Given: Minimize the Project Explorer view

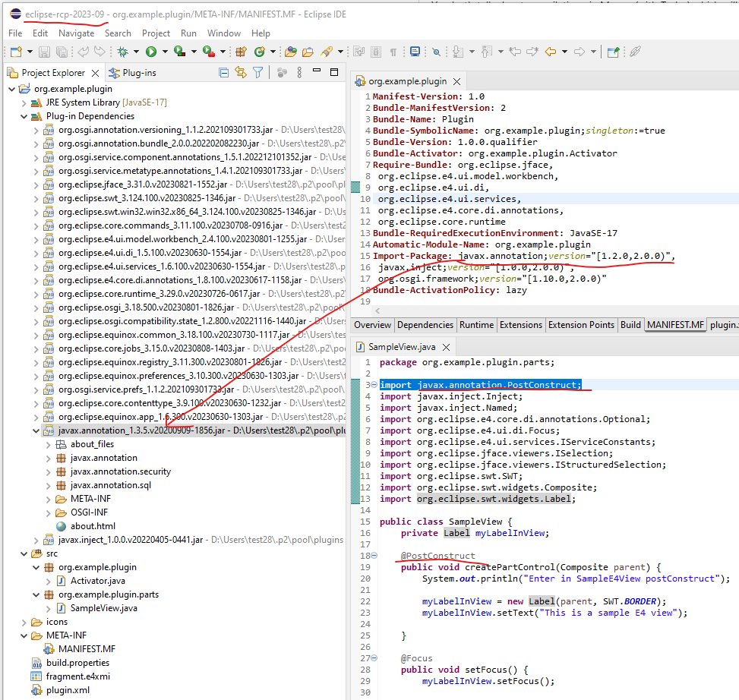Looking at the screenshot, I should (317, 72).
